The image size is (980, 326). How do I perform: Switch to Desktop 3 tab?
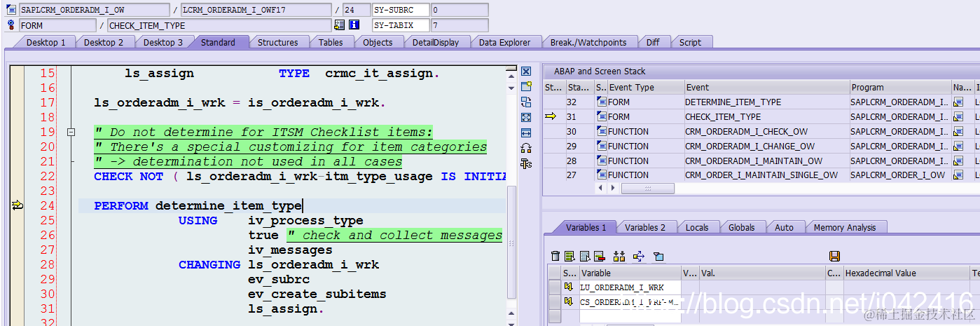point(163,43)
